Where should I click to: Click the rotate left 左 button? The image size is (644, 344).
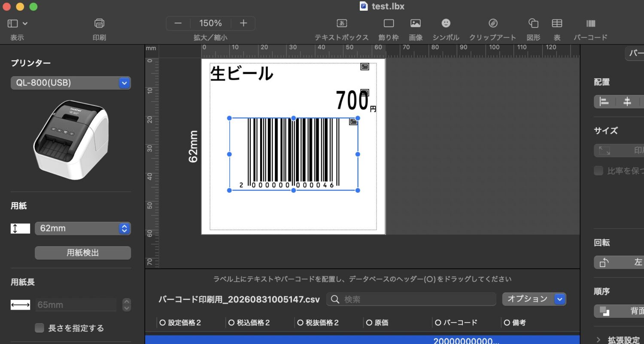pos(619,262)
